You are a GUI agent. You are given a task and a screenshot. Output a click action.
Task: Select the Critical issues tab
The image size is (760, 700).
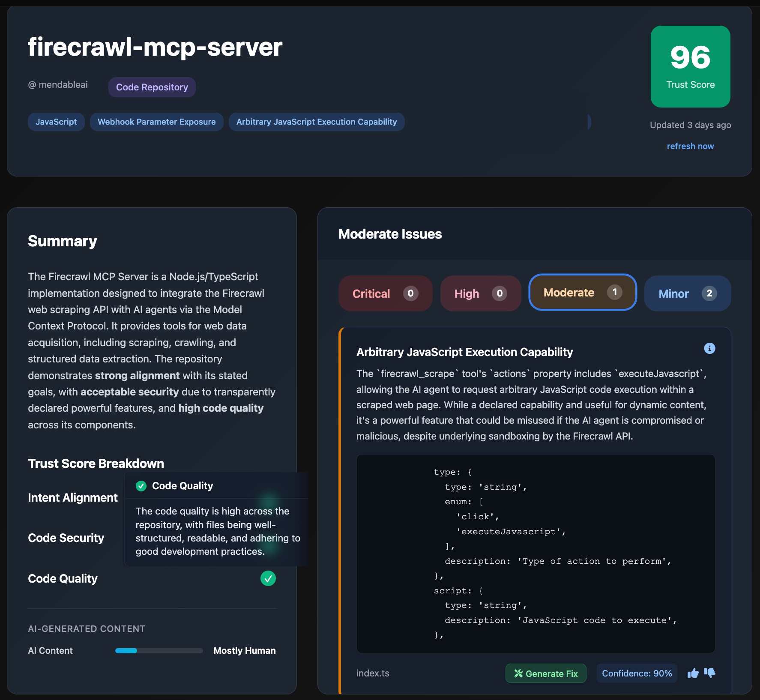(385, 293)
